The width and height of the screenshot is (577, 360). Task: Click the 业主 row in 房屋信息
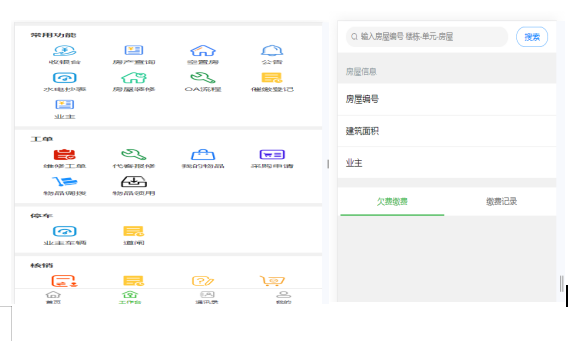447,163
